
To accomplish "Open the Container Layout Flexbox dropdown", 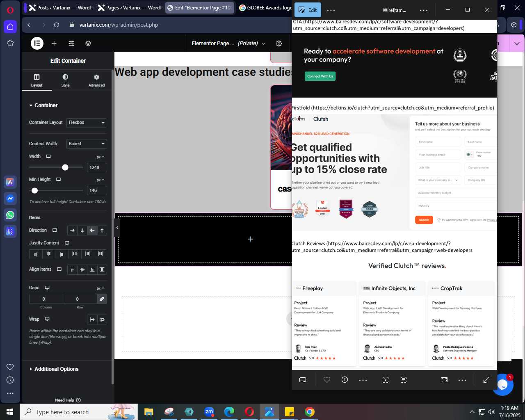I will point(87,123).
